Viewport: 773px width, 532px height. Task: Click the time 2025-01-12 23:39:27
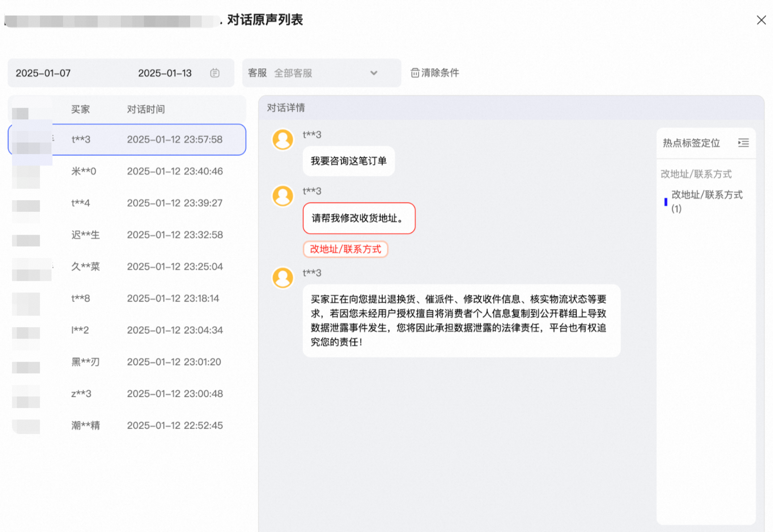[x=174, y=203]
